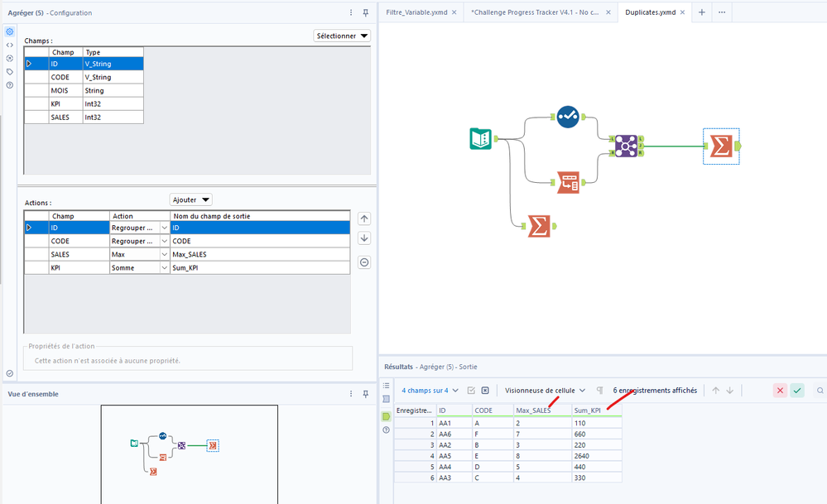Select the lower Summarize sigma tool
827x504 pixels.
tap(539, 226)
